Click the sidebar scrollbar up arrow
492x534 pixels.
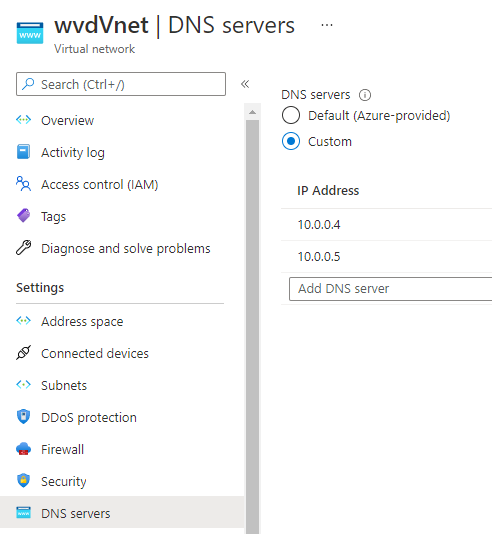(252, 112)
